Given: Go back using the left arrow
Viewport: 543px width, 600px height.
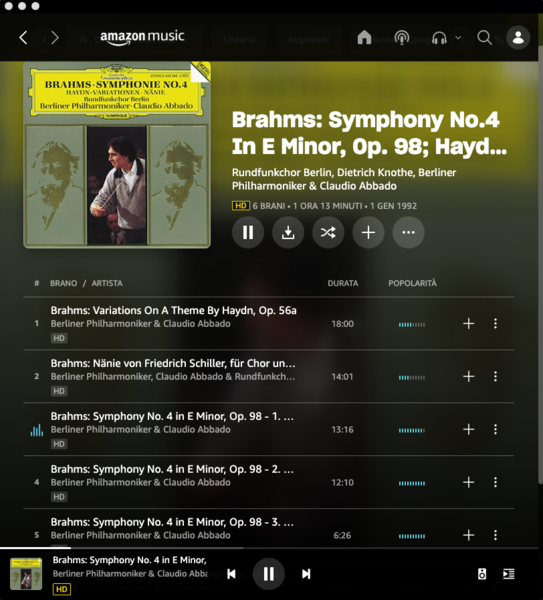Looking at the screenshot, I should [23, 38].
